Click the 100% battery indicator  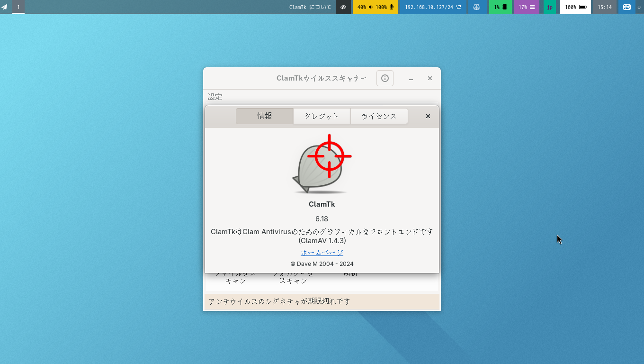(575, 7)
